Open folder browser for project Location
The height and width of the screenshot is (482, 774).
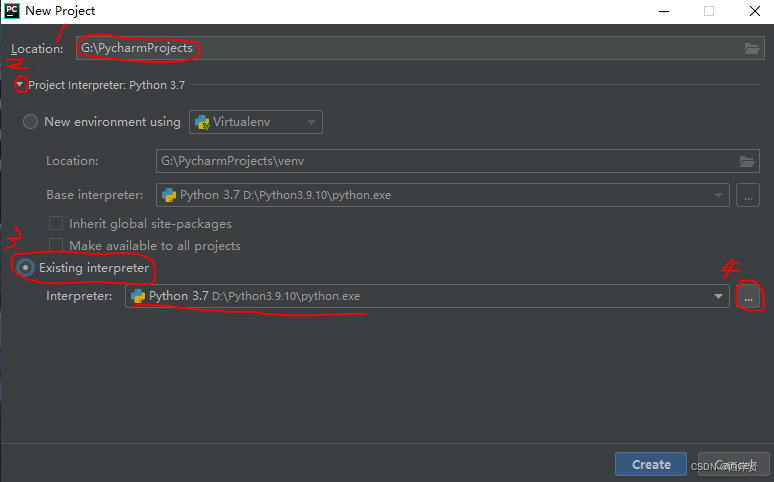coord(751,48)
